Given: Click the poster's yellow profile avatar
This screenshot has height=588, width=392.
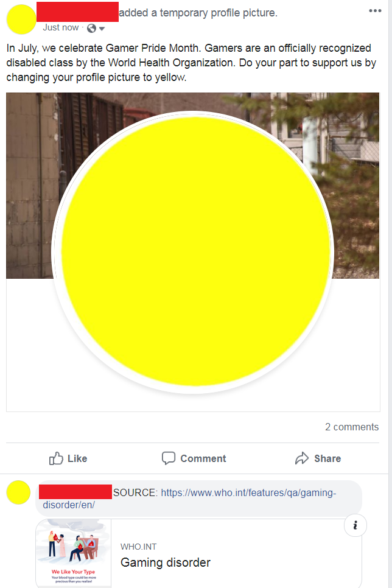Looking at the screenshot, I should 21,19.
